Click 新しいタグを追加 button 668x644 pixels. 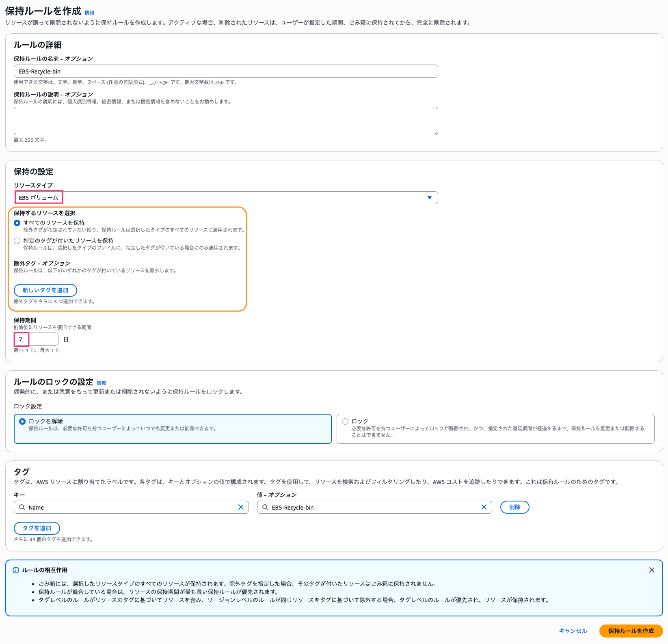[45, 290]
